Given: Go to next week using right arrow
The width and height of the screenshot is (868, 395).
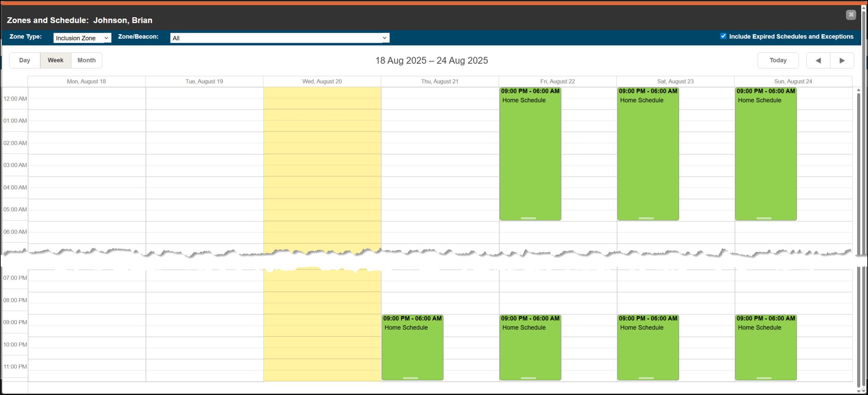Looking at the screenshot, I should coord(842,60).
